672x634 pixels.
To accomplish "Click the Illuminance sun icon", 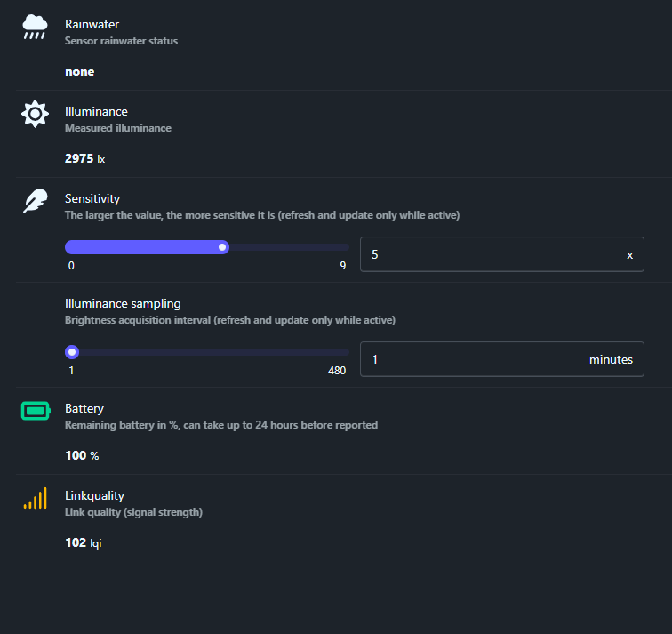I will click(x=35, y=114).
